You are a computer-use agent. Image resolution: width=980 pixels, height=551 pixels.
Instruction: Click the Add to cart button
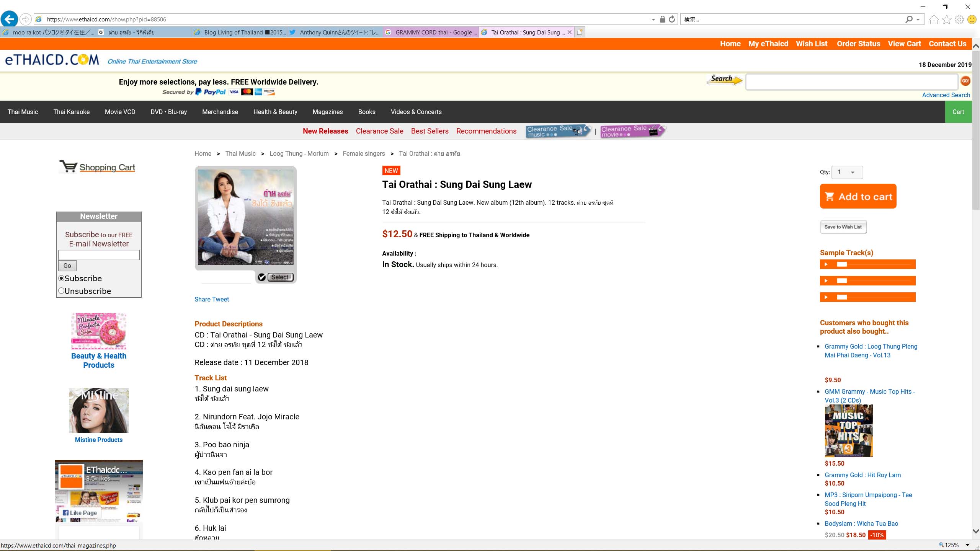click(858, 196)
